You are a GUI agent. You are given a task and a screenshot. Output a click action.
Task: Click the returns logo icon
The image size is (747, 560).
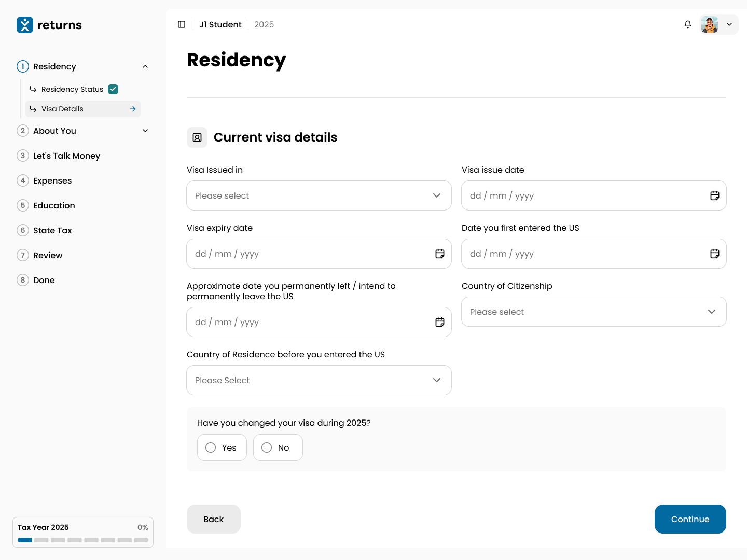pos(25,25)
